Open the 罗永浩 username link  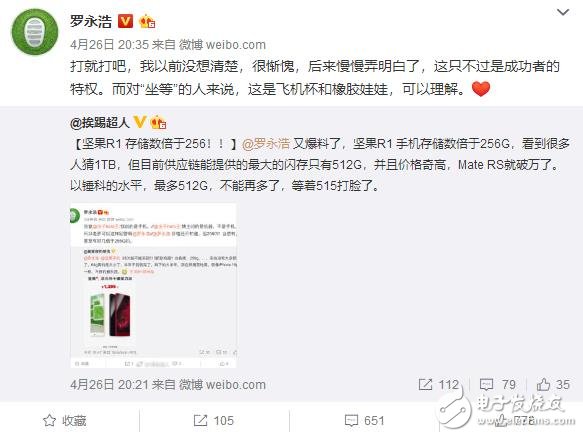(91, 21)
